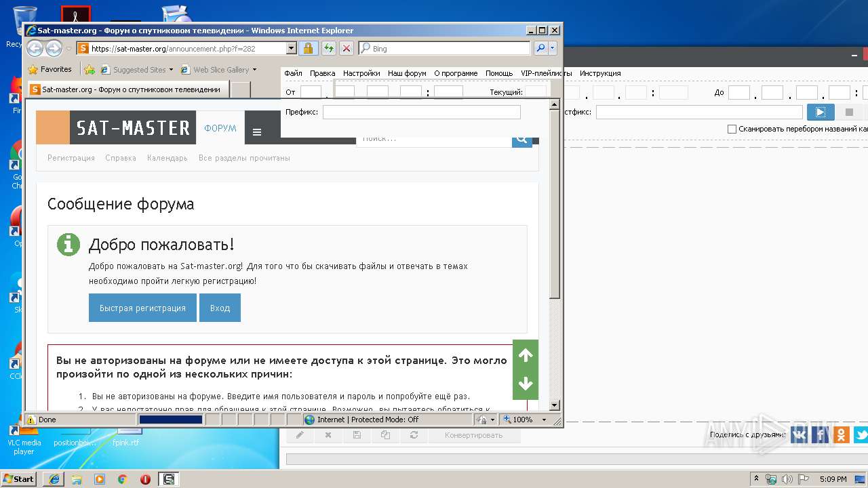Open Файл menu in scanner app
This screenshot has height=488, width=868.
293,73
